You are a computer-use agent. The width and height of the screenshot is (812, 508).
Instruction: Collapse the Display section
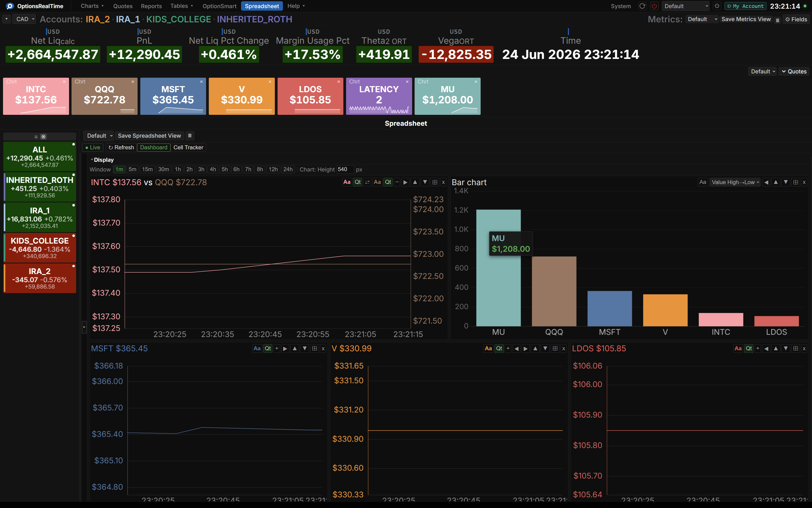coord(102,160)
